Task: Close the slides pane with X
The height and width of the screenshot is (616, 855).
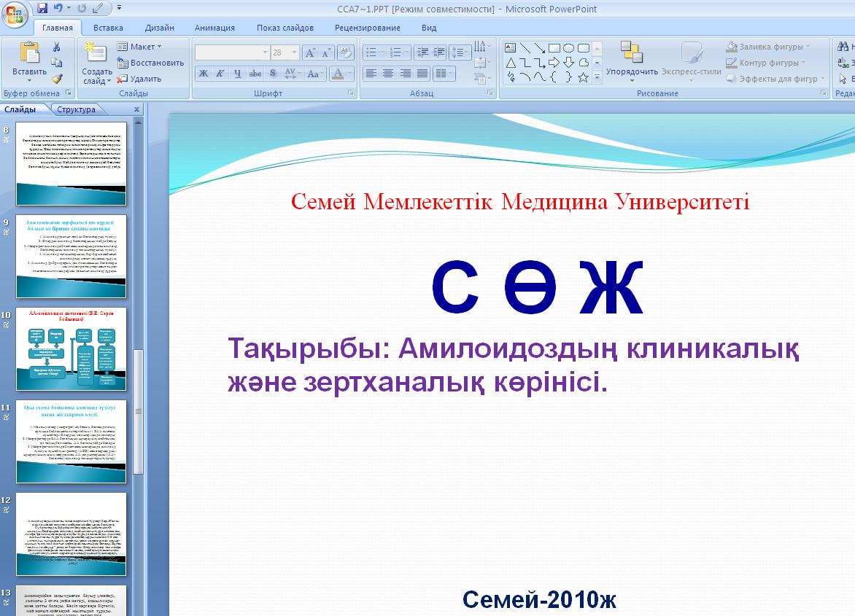Action: click(137, 109)
